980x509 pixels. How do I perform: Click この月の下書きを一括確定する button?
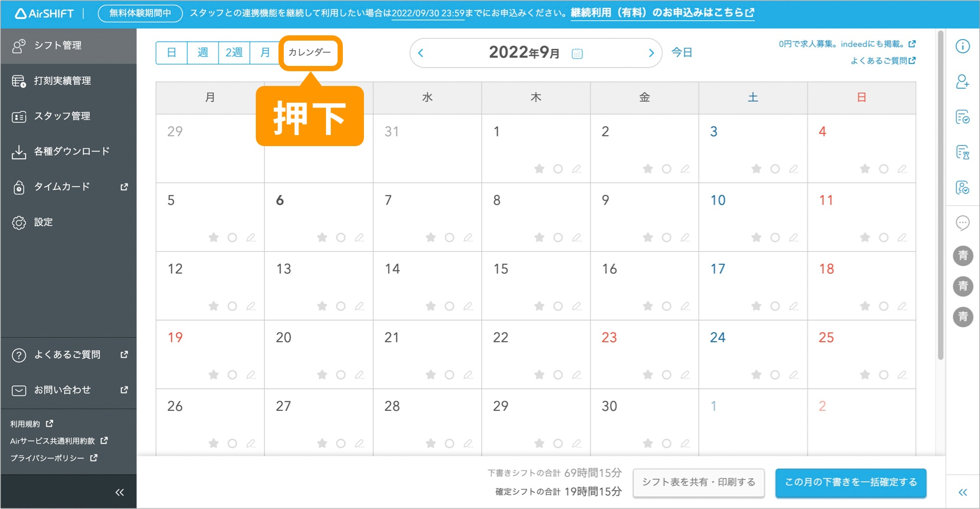[x=850, y=482]
